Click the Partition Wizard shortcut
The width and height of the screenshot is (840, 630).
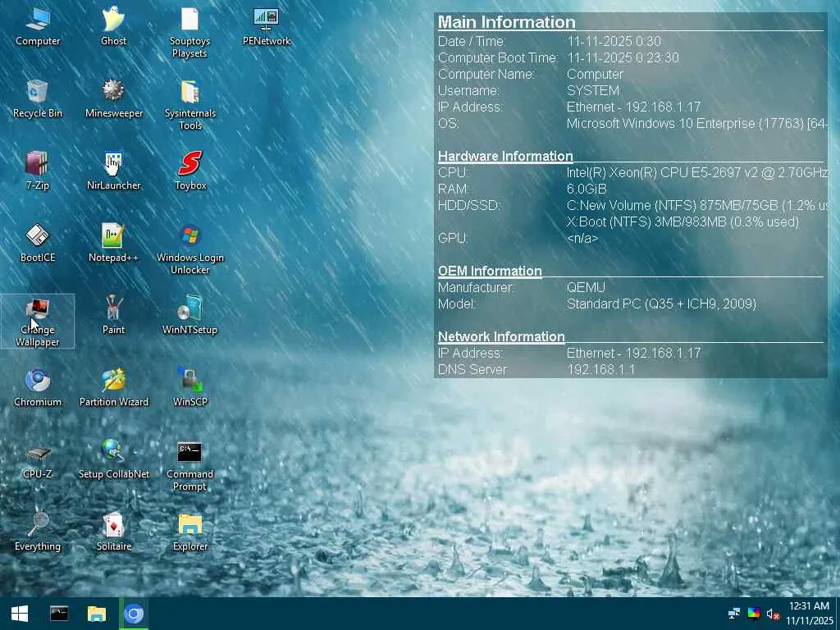pyautogui.click(x=113, y=388)
